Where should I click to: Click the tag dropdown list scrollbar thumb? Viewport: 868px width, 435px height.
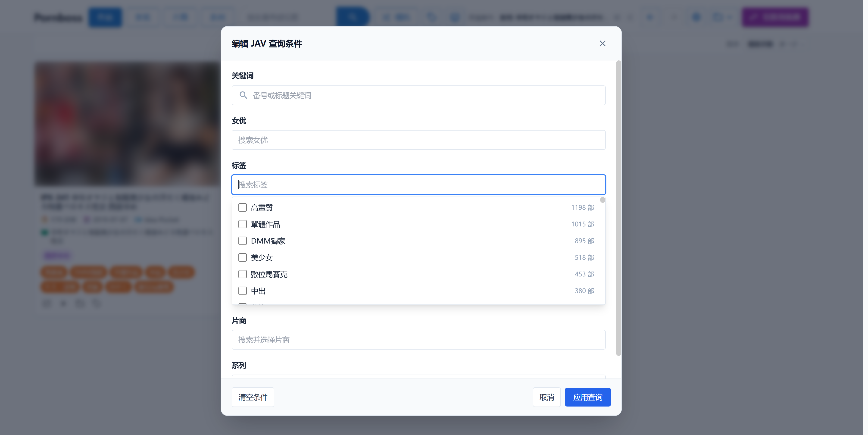(x=603, y=200)
